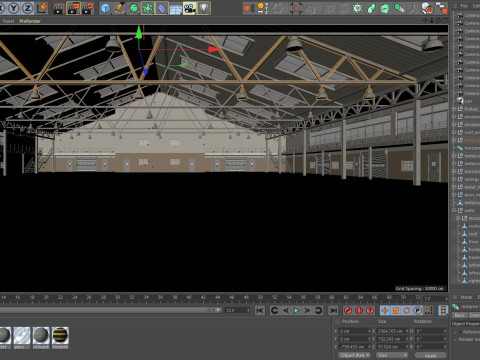Open Keyframe Selection red question button

[370, 310]
